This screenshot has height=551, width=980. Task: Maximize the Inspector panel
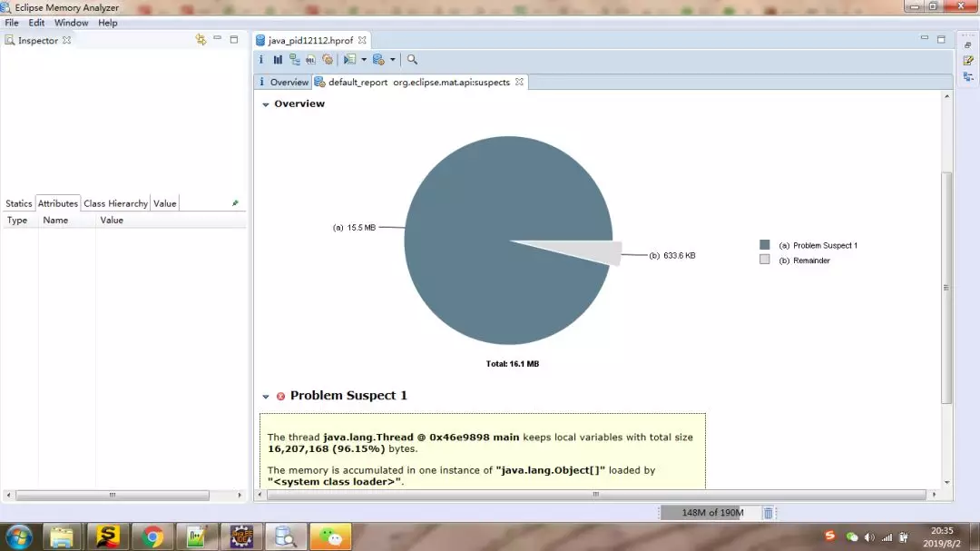tap(234, 39)
